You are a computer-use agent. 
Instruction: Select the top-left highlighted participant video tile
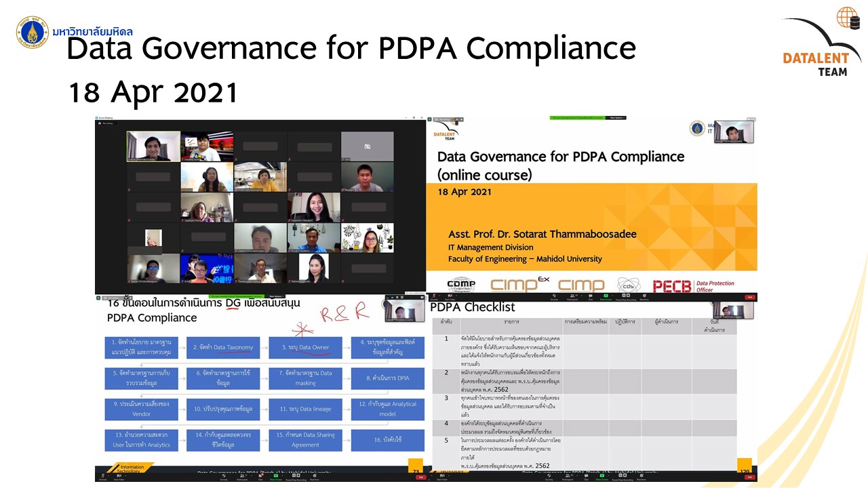[x=154, y=146]
